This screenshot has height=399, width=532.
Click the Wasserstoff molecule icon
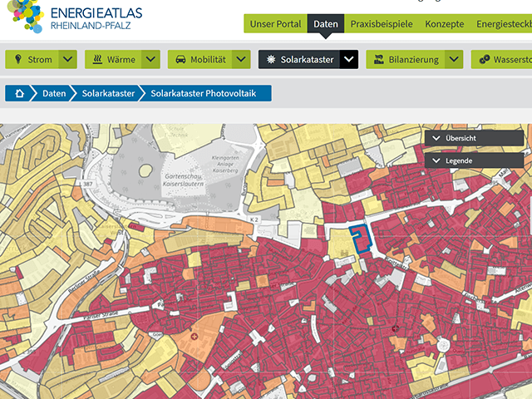(484, 60)
